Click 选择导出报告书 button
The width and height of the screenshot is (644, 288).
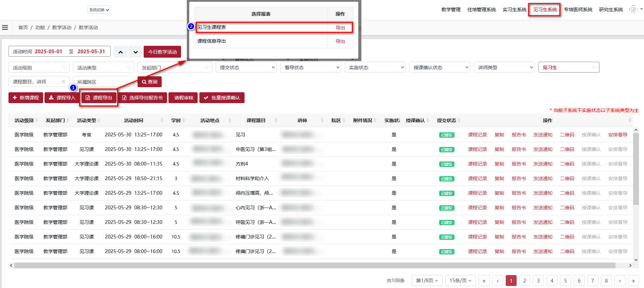(x=142, y=98)
